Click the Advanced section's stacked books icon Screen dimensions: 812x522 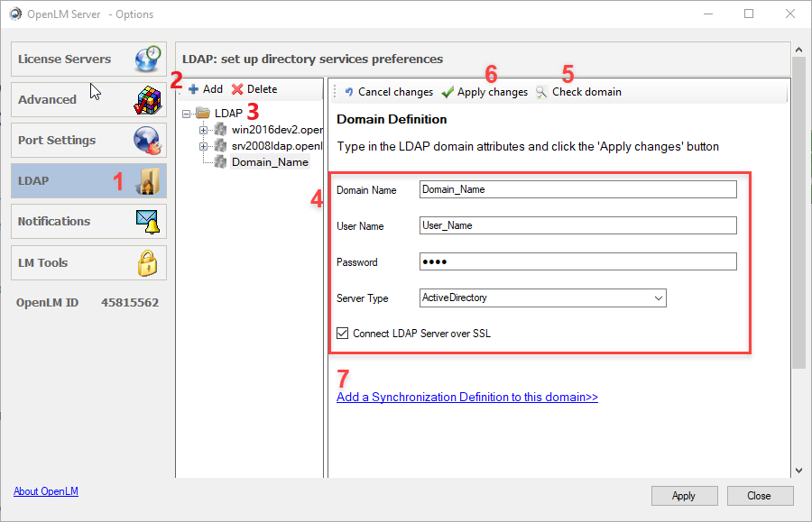click(148, 99)
